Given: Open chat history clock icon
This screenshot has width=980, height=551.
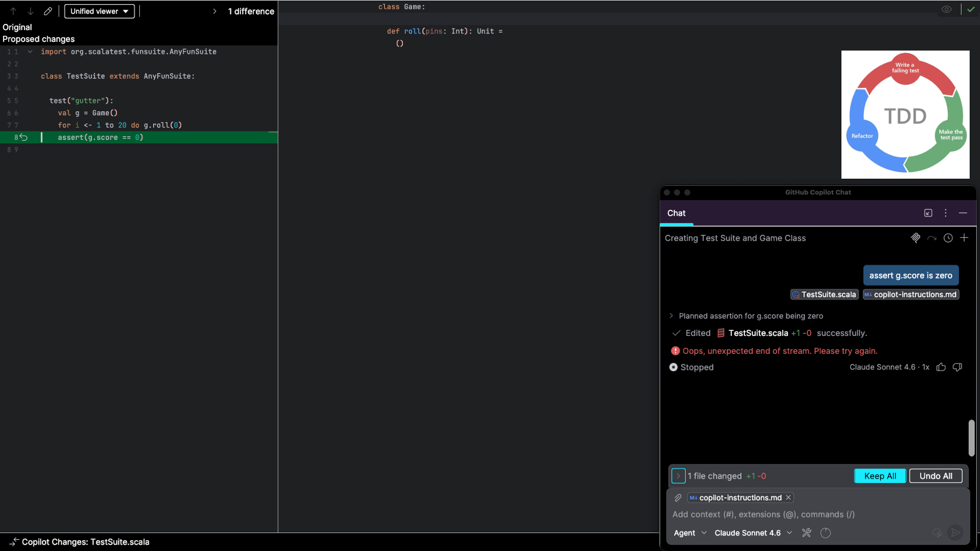Looking at the screenshot, I should click(948, 238).
